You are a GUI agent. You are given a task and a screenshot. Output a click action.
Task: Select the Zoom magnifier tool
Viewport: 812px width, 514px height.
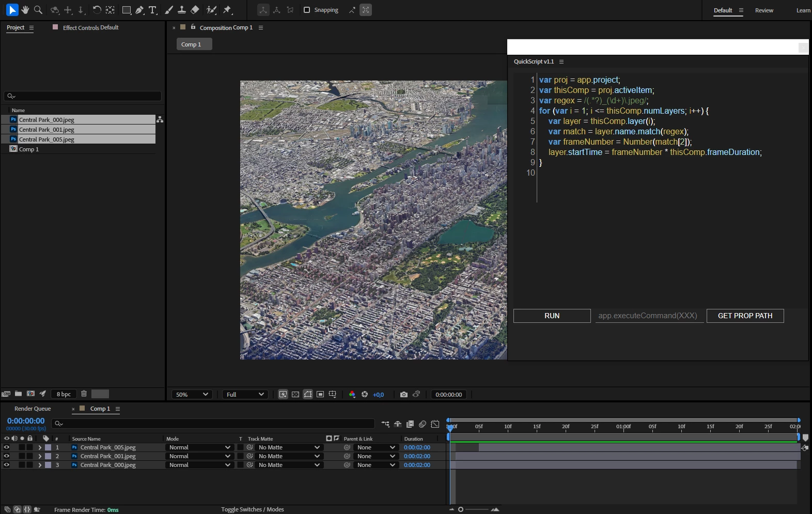[38, 10]
